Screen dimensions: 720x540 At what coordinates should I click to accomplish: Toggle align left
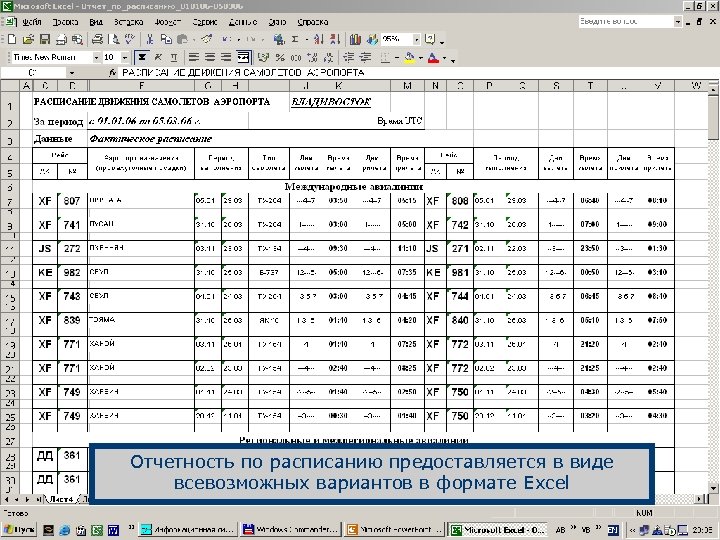[x=194, y=57]
